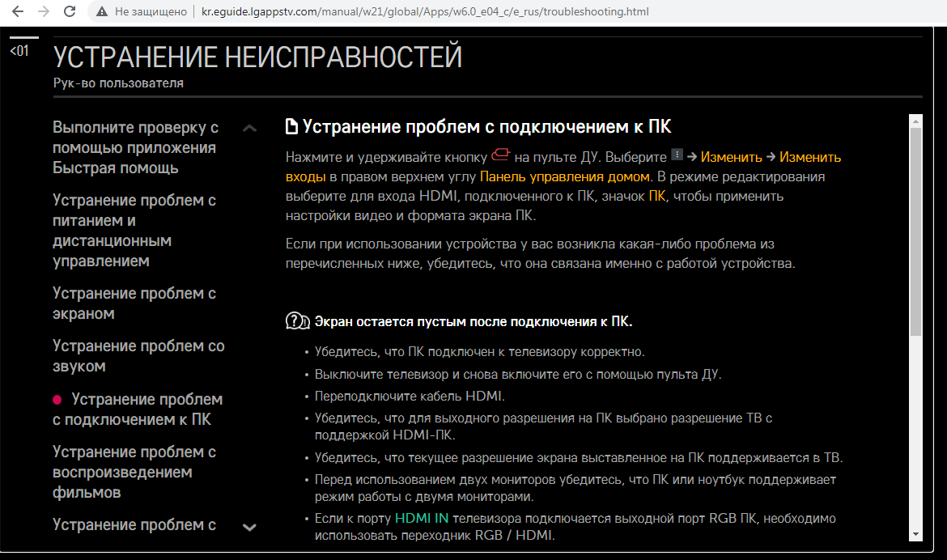This screenshot has width=947, height=560.
Task: Click the <01 back page indicator
Action: point(19,50)
